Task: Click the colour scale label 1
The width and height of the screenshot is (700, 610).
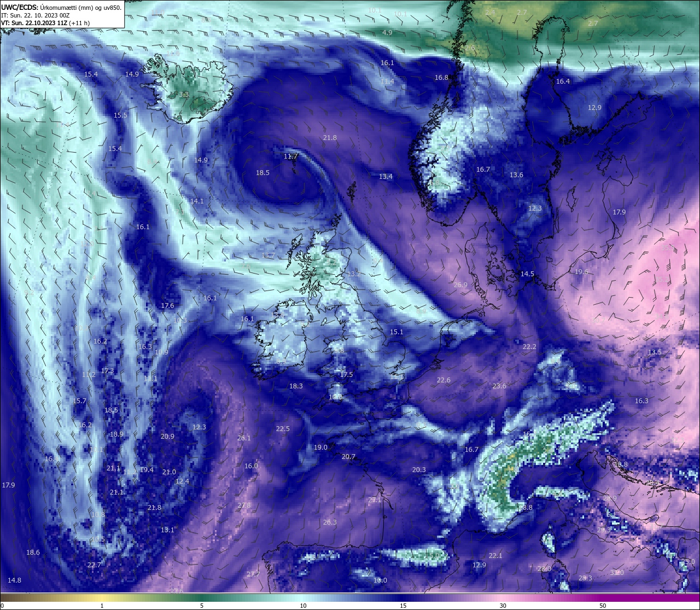Action: point(102,606)
